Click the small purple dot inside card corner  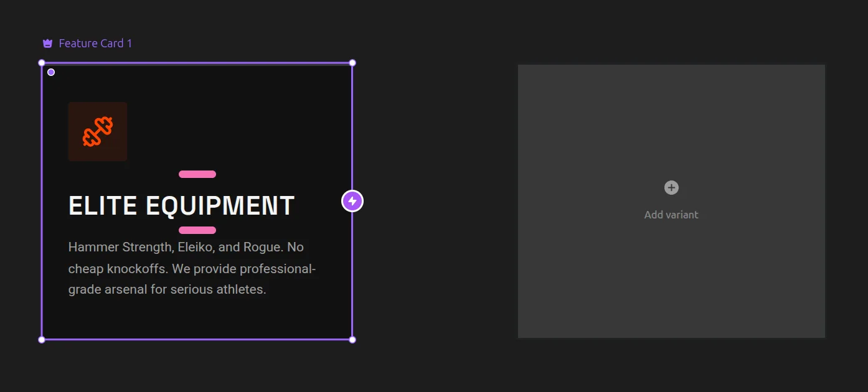(51, 72)
